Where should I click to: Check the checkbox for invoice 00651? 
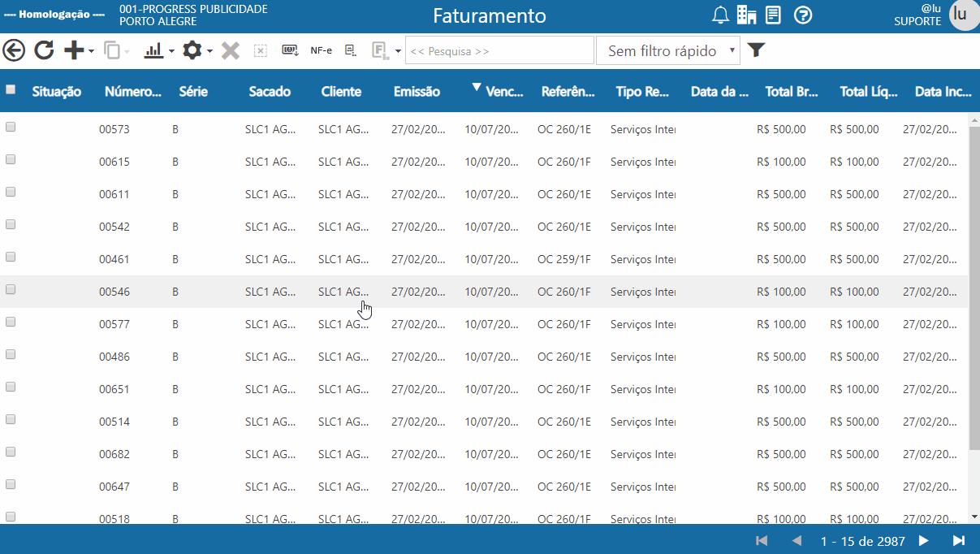(11, 387)
